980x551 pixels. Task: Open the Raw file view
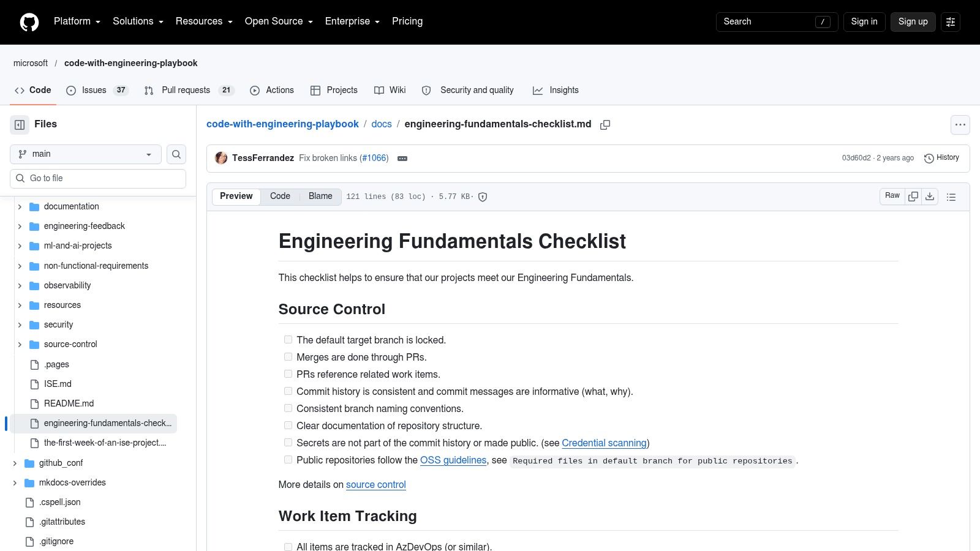pos(892,196)
